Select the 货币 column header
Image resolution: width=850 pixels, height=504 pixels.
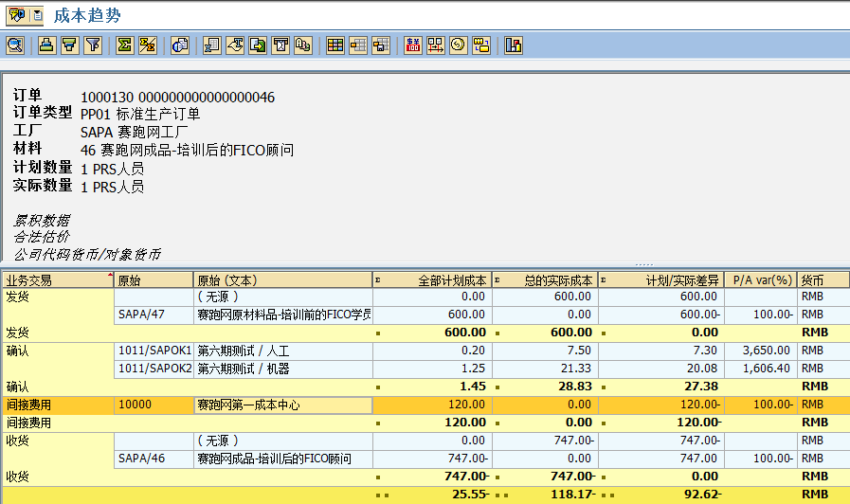pyautogui.click(x=823, y=280)
